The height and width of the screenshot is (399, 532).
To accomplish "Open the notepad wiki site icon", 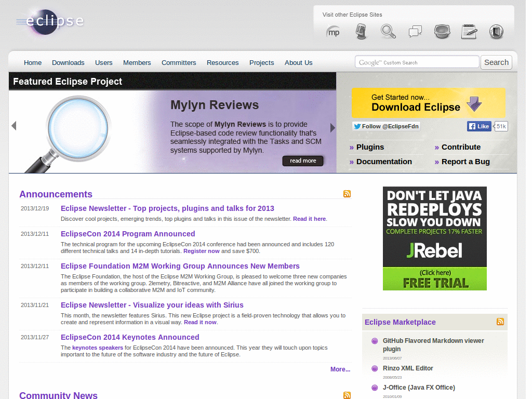I will [469, 32].
